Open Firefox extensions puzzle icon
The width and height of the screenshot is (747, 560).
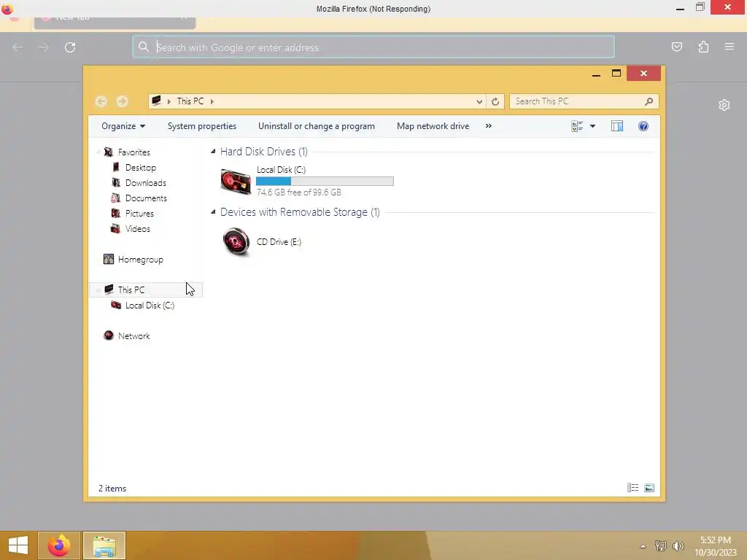(x=703, y=47)
